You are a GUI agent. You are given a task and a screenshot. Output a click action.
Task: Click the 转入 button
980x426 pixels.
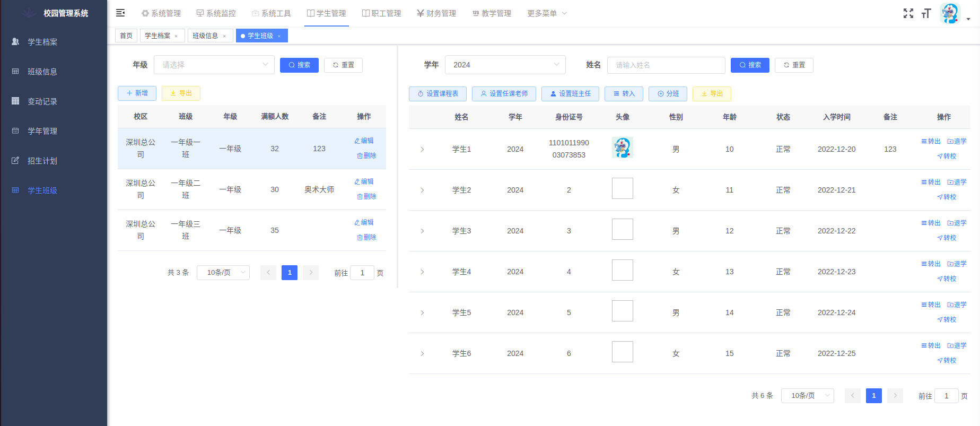coord(624,94)
